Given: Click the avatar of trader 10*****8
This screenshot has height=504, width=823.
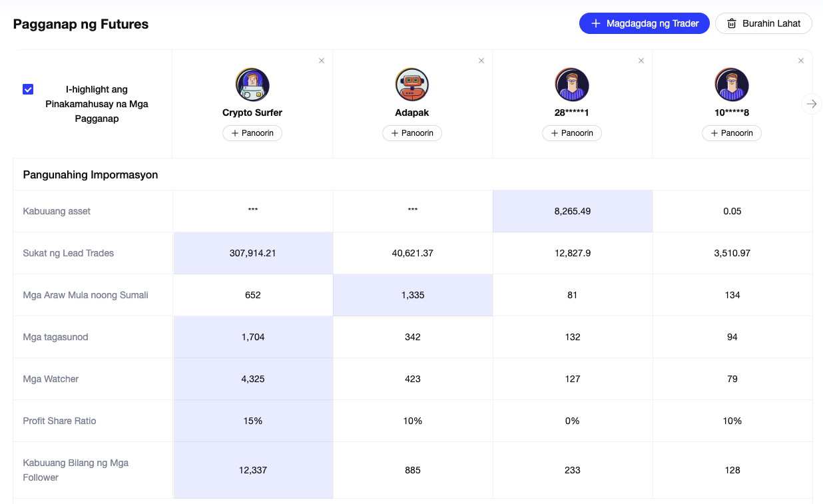Looking at the screenshot, I should tap(732, 85).
